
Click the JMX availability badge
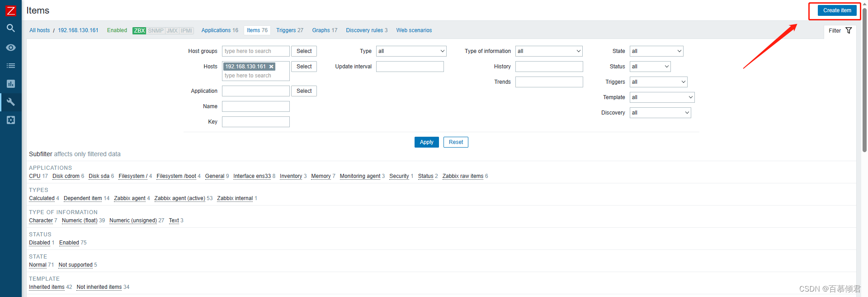(172, 31)
